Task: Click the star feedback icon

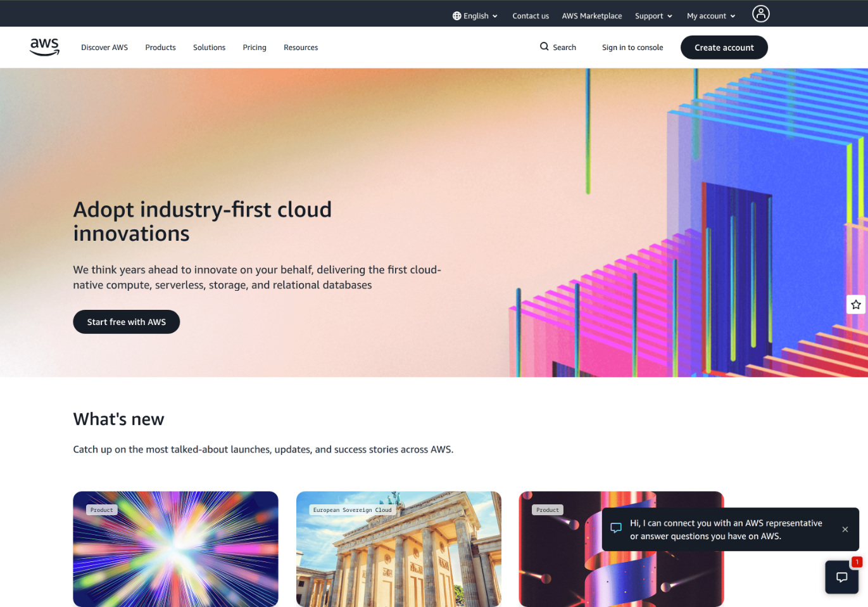Action: tap(856, 305)
